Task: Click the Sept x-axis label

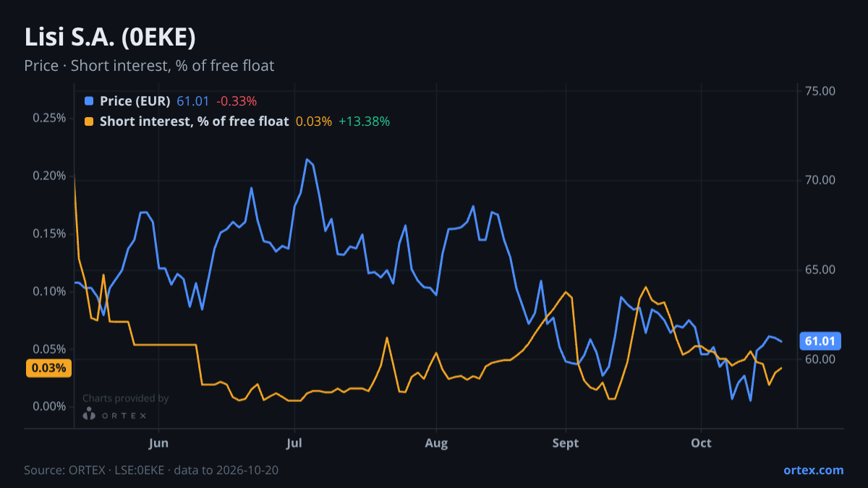Action: coord(566,442)
